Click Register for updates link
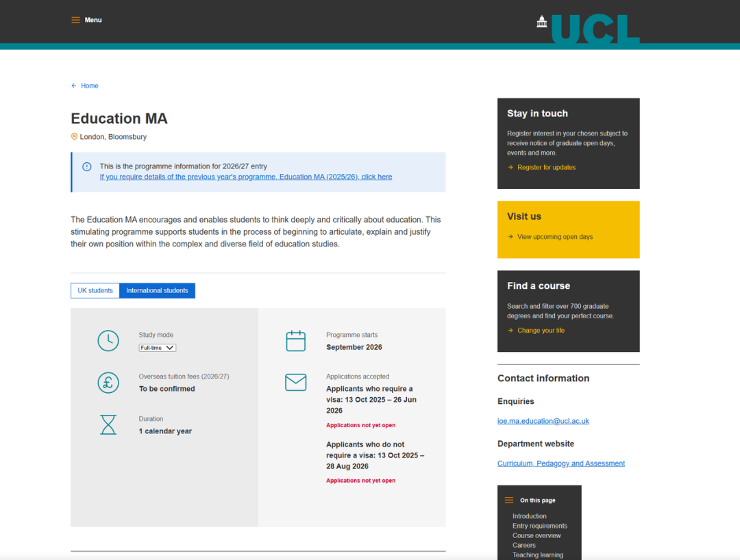740x560 pixels. click(546, 168)
